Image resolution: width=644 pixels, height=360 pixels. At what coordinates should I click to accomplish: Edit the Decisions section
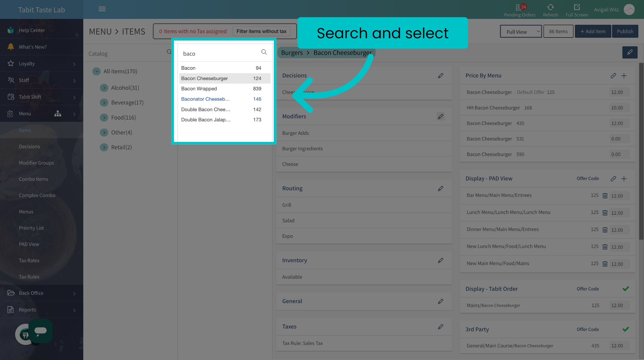click(440, 76)
